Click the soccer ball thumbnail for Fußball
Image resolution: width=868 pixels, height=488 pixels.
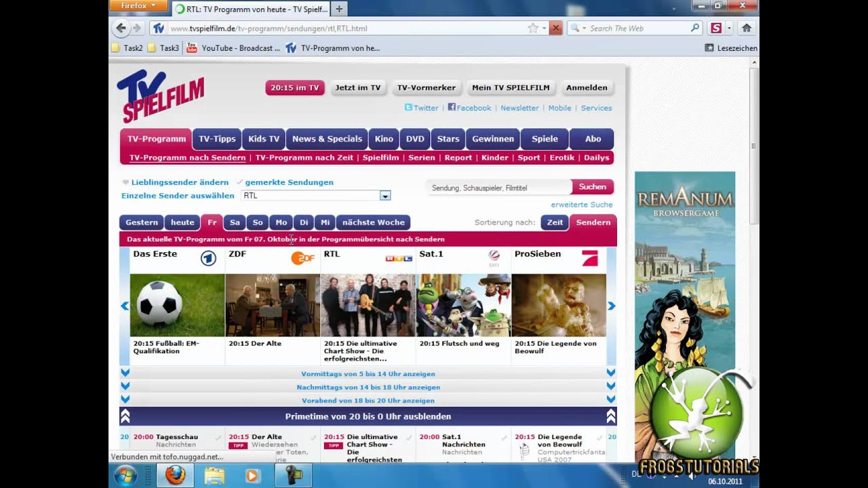point(177,305)
